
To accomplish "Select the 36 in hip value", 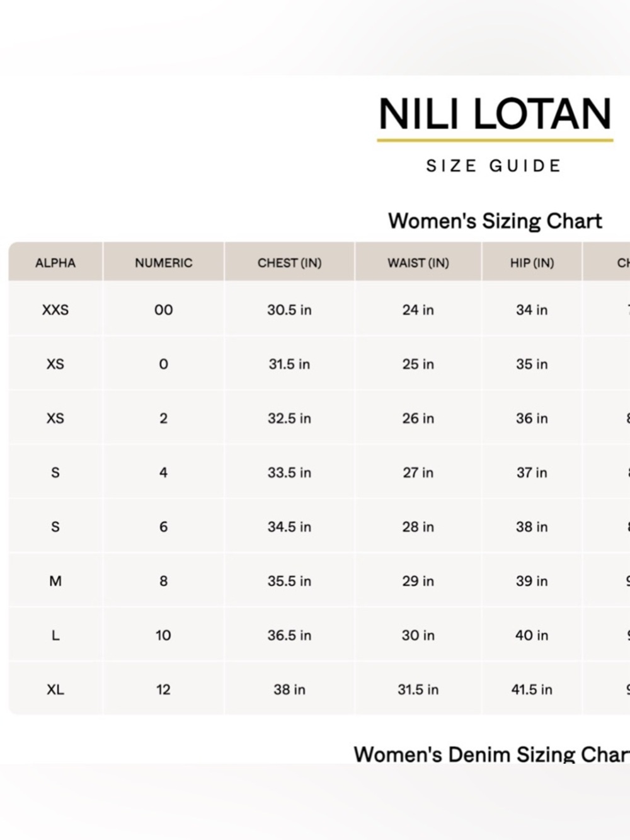I will [532, 418].
